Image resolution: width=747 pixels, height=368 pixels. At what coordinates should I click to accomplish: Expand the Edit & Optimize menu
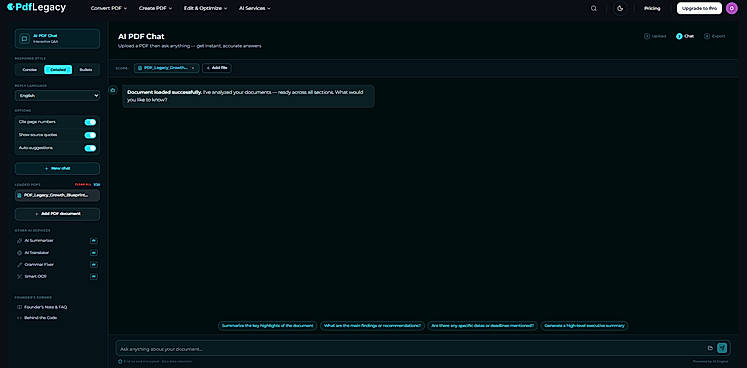pyautogui.click(x=205, y=8)
